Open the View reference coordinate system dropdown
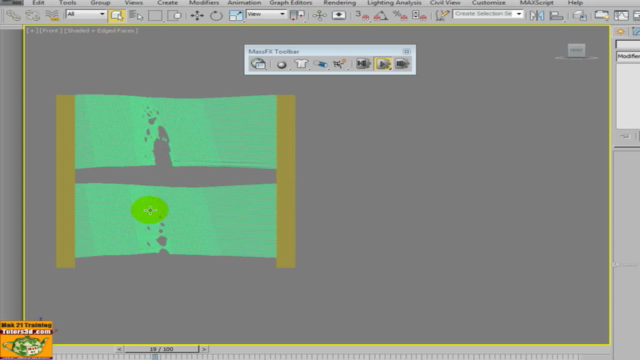 coord(266,14)
